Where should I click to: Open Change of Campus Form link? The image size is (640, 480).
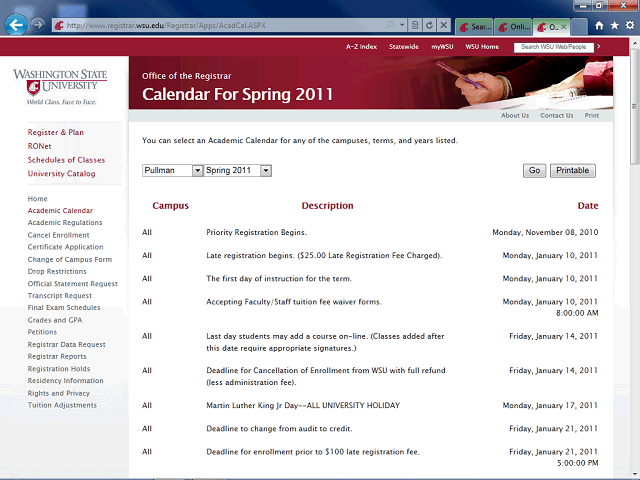click(70, 260)
